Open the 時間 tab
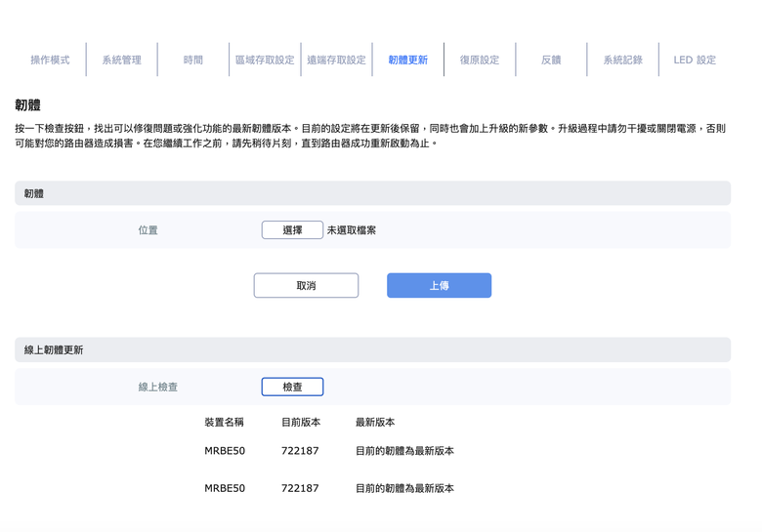The height and width of the screenshot is (532, 762). [x=192, y=60]
